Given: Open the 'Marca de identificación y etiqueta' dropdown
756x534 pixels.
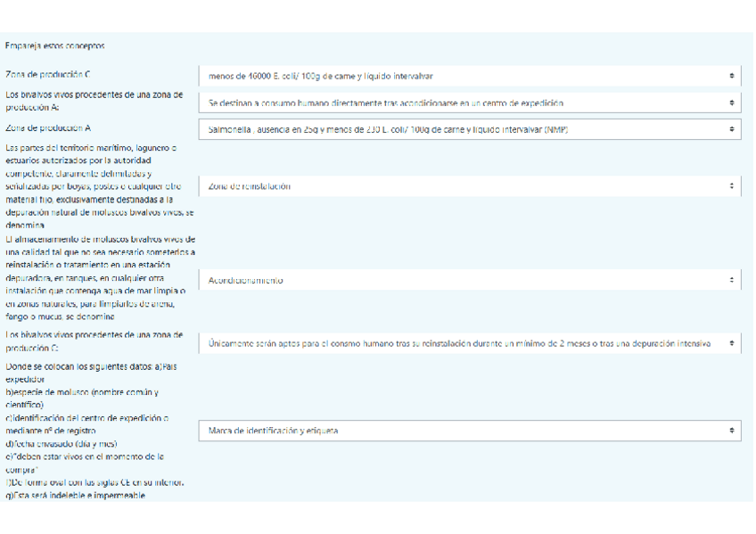Looking at the screenshot, I should 470,431.
